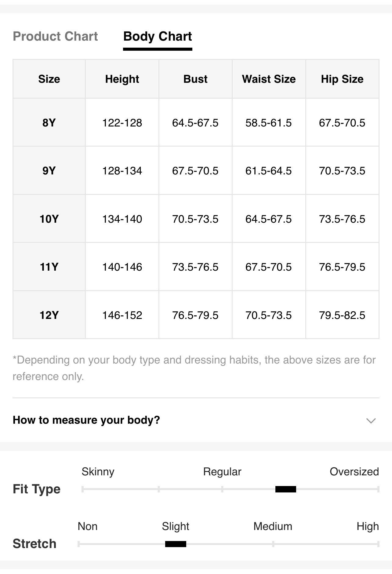Viewport: 392px width, 574px height.
Task: Select the 8Y size row header
Action: coord(49,122)
